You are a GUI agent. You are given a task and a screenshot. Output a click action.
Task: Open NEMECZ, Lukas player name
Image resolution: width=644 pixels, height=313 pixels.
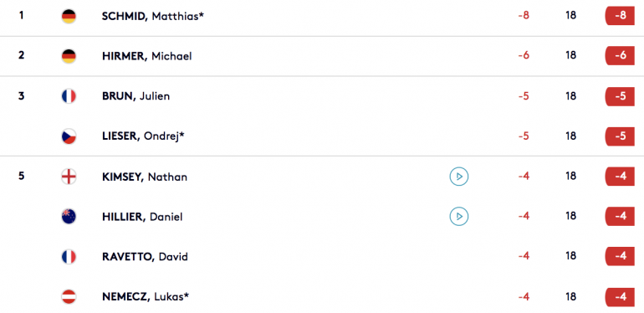pos(146,296)
